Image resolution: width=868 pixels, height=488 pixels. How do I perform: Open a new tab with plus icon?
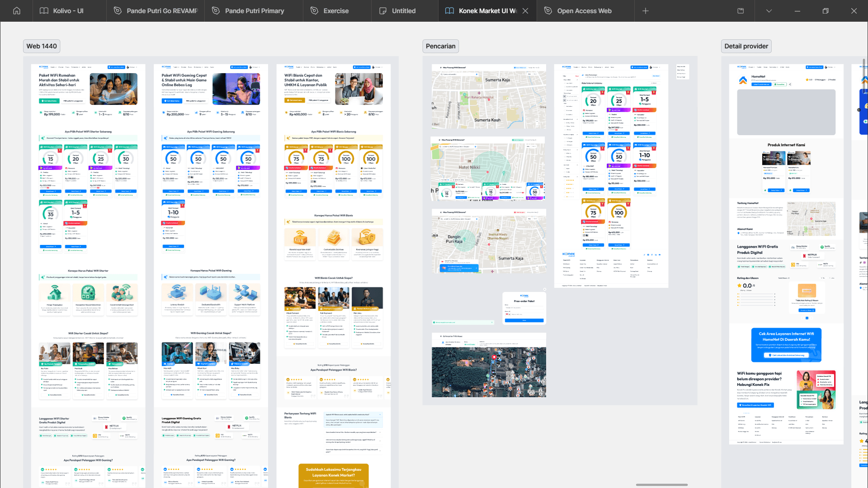(x=646, y=11)
